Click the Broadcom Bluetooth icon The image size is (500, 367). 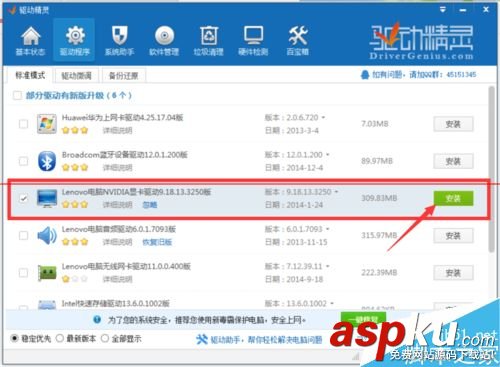click(47, 161)
